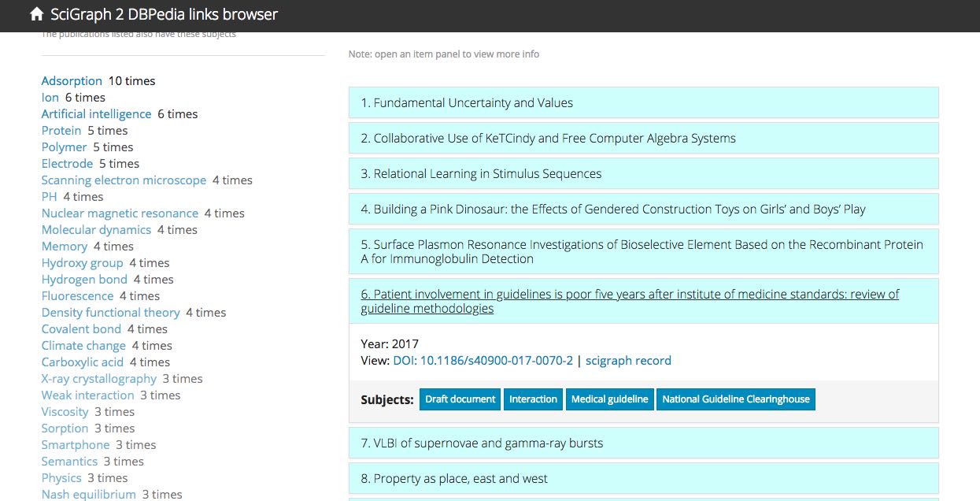980x501 pixels.
Task: Select the Draft document subject tag
Action: pos(460,399)
